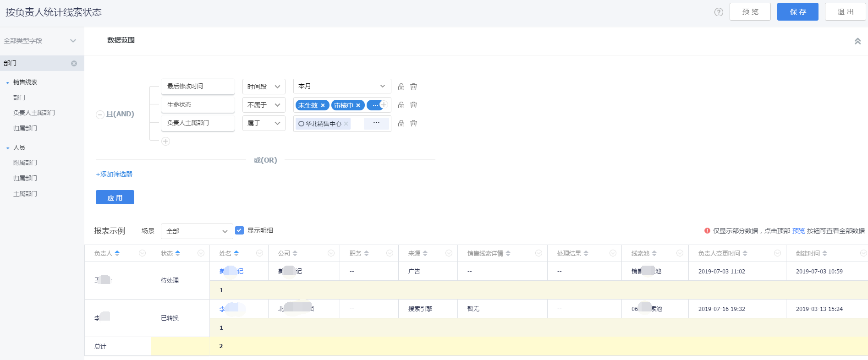
Task: Open 姓名 column filter menu
Action: [259, 253]
